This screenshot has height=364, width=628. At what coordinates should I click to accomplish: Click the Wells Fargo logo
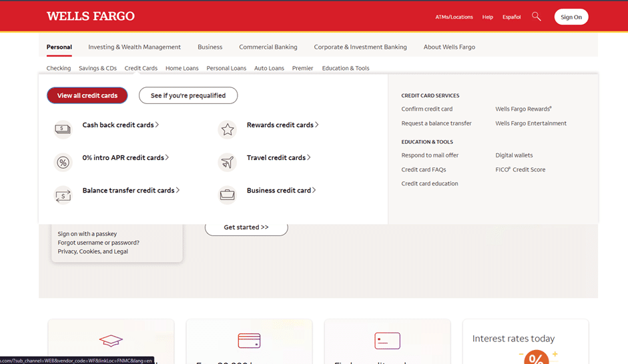pos(91,16)
